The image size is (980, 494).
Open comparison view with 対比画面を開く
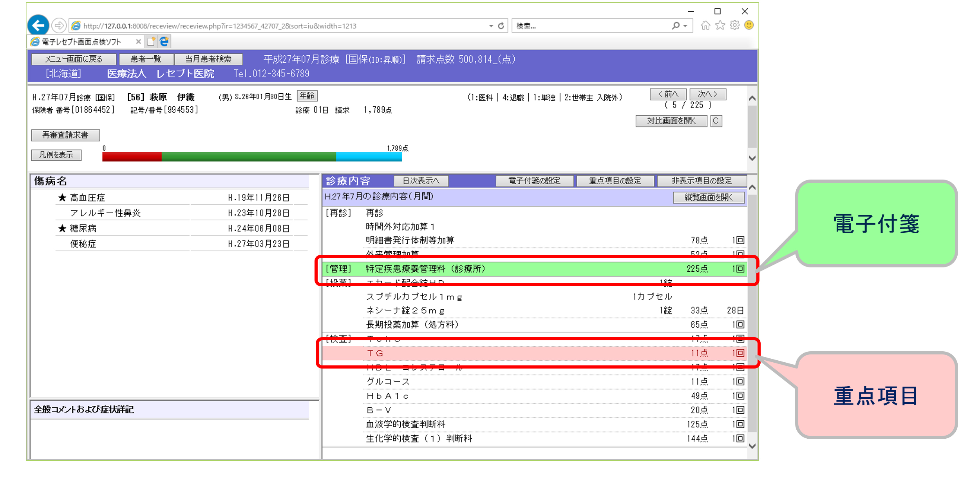coord(671,121)
